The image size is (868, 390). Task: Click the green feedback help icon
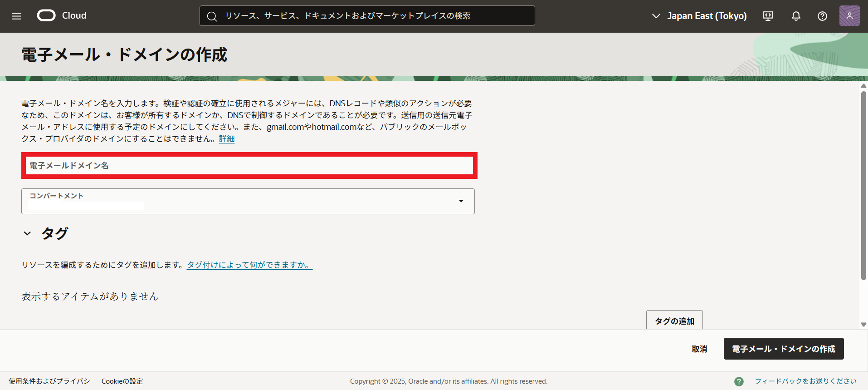click(x=739, y=381)
